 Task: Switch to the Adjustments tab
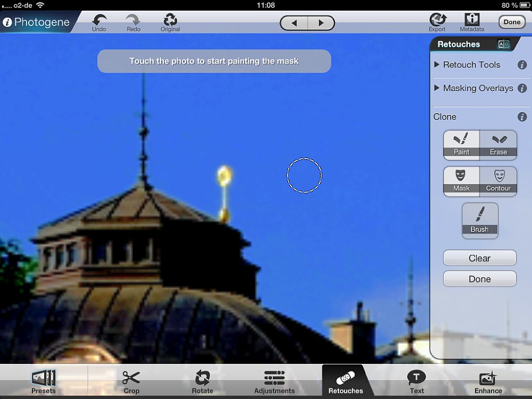pyautogui.click(x=274, y=382)
